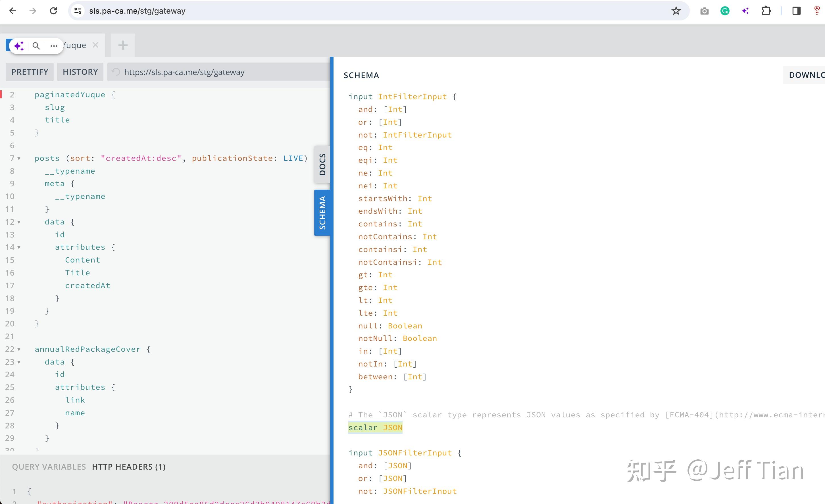This screenshot has width=825, height=504.
Task: Open the Extensions puzzle-piece menu
Action: click(x=766, y=11)
